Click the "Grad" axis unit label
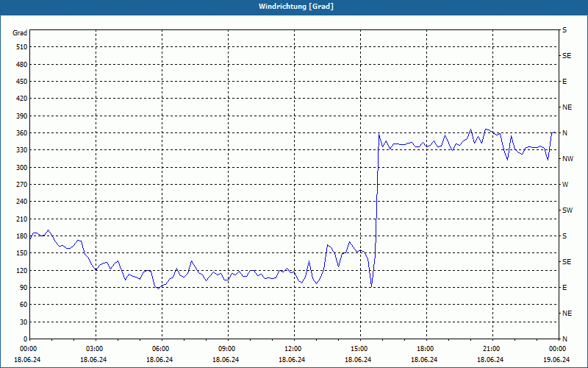588x368 pixels. pos(20,33)
